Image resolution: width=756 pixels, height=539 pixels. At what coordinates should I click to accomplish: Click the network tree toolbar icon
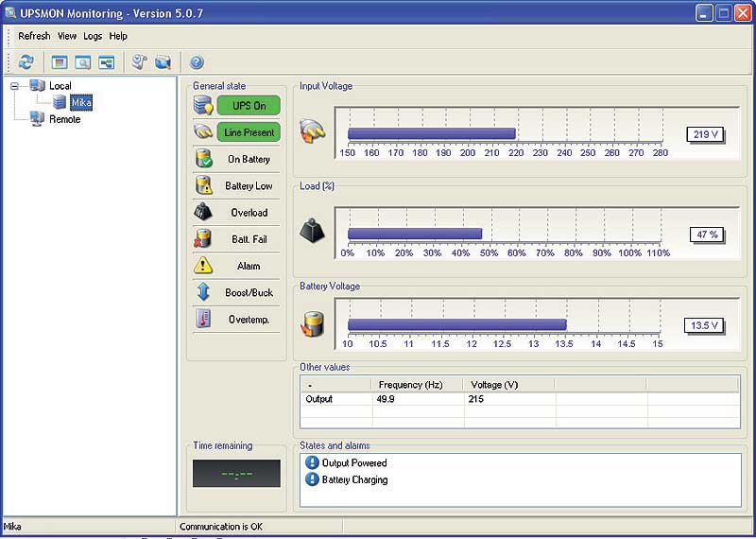click(x=107, y=62)
